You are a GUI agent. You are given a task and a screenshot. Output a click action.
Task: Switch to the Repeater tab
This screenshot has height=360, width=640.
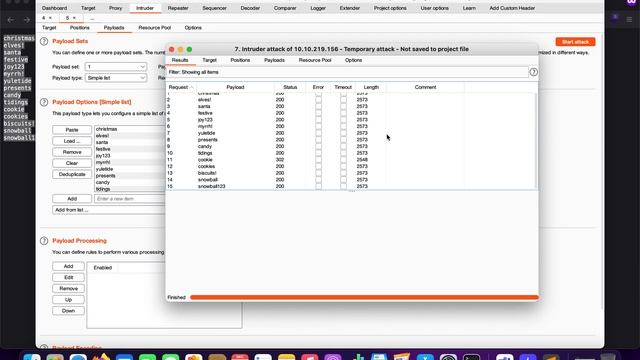178,8
